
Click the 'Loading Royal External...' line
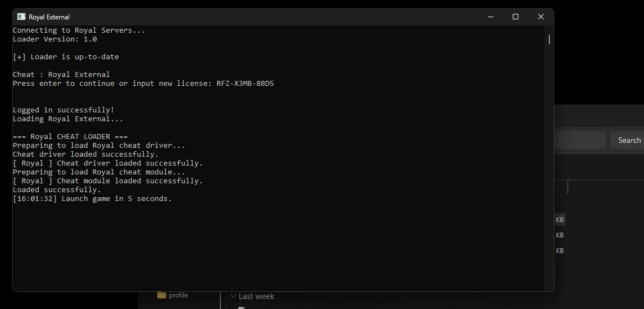point(68,119)
